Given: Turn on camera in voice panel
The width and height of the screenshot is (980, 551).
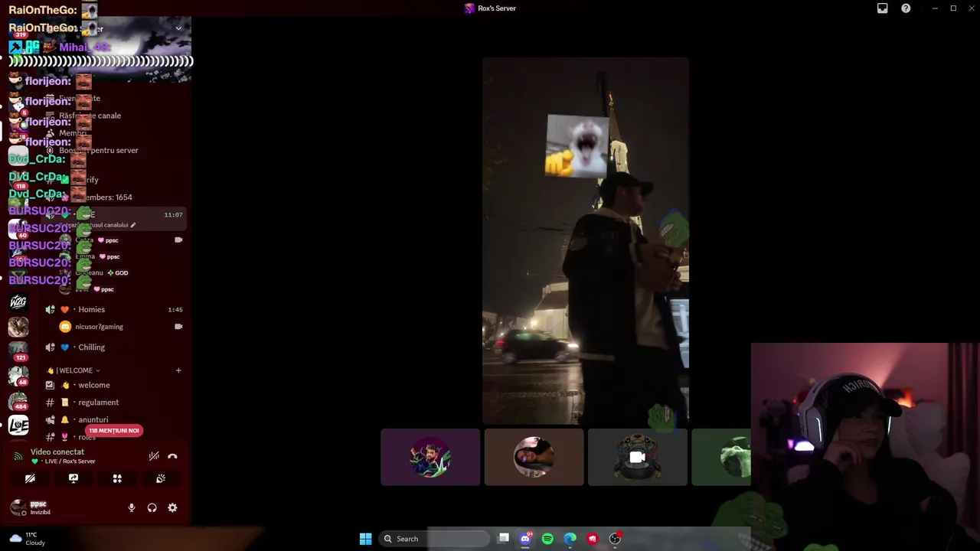Looking at the screenshot, I should (30, 478).
